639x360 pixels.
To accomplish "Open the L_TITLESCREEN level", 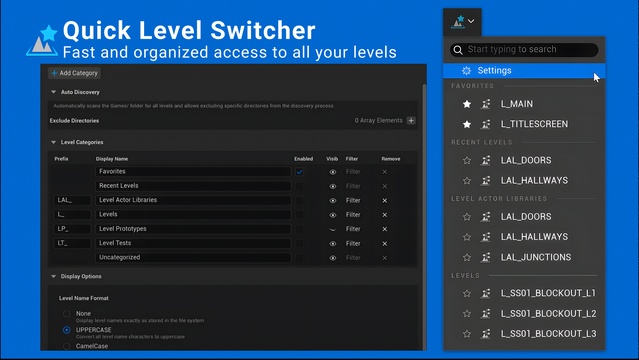I will [534, 124].
